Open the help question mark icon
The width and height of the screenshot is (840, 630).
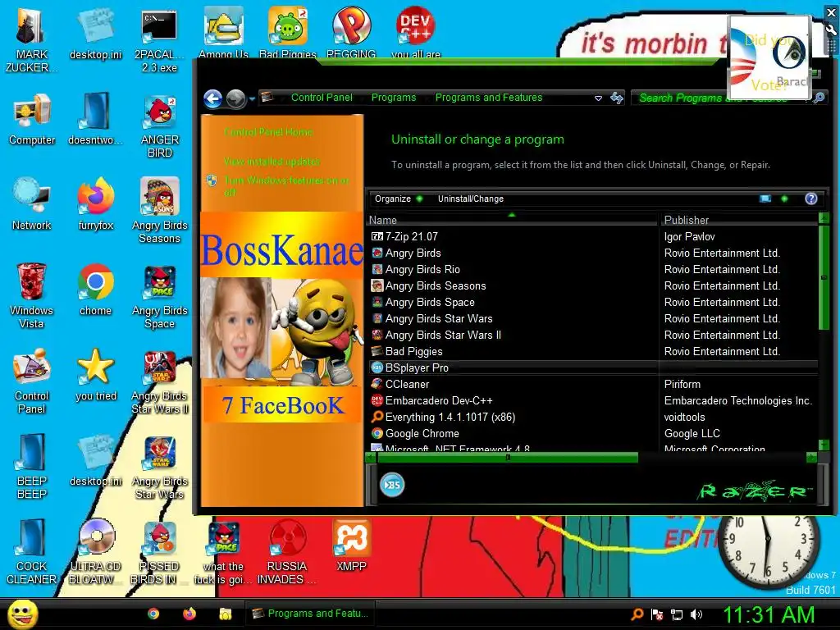pyautogui.click(x=811, y=199)
